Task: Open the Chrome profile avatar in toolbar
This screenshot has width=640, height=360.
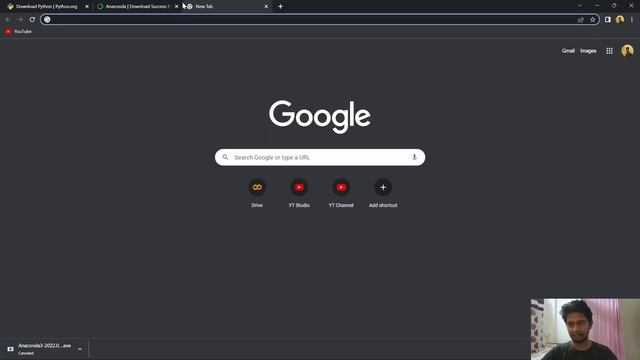Action: [620, 20]
